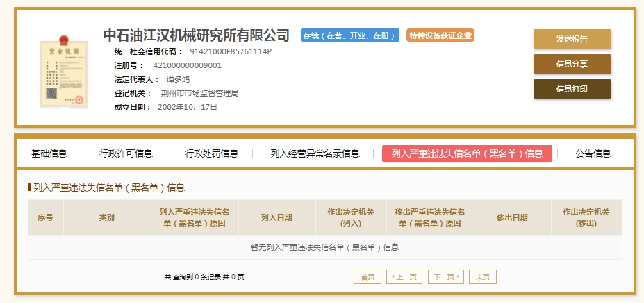Click the 登记机关 label
Screen dimensions: 644x303
pos(133,93)
